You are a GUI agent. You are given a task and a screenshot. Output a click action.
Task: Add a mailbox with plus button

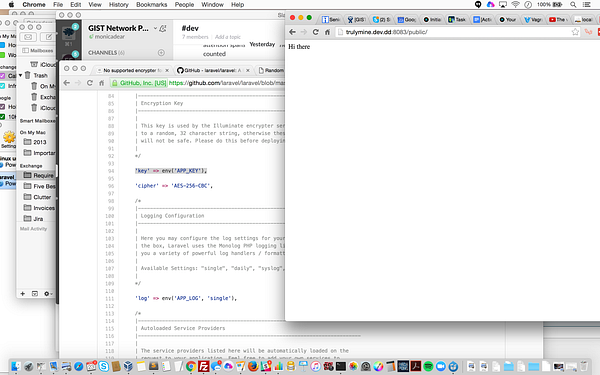point(23,293)
